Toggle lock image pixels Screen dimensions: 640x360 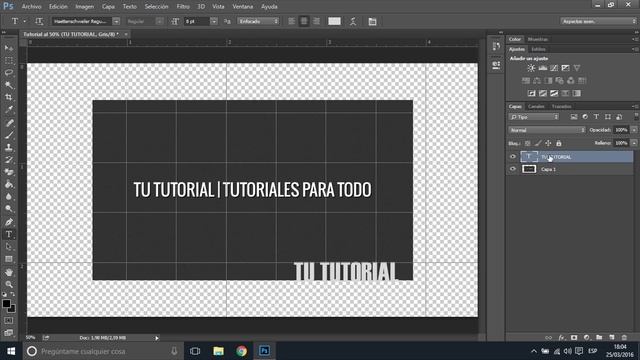(538, 143)
